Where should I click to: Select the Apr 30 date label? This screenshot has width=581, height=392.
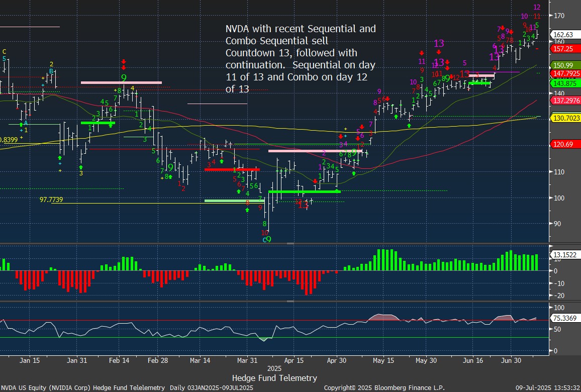point(336,360)
